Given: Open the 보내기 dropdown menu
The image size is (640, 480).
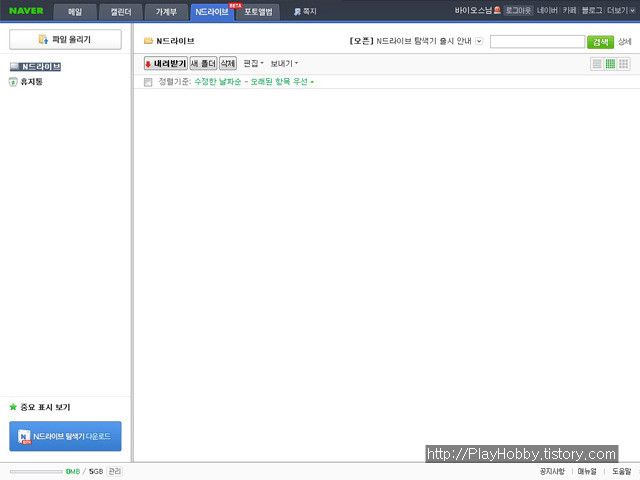Looking at the screenshot, I should point(284,63).
